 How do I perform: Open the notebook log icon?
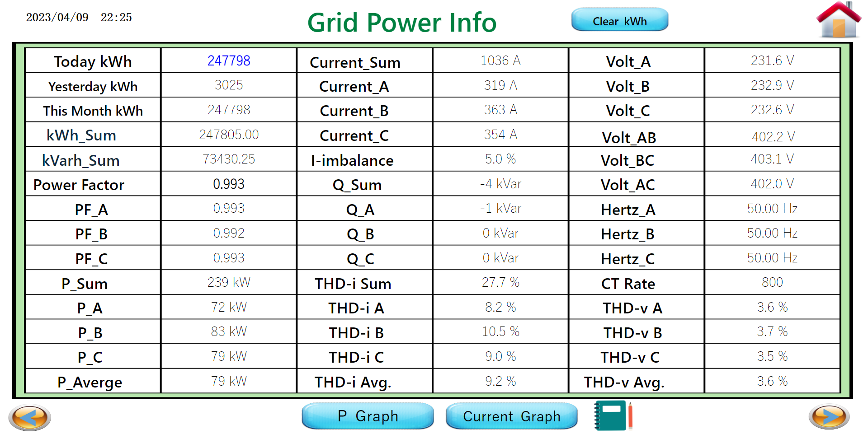[x=613, y=415]
